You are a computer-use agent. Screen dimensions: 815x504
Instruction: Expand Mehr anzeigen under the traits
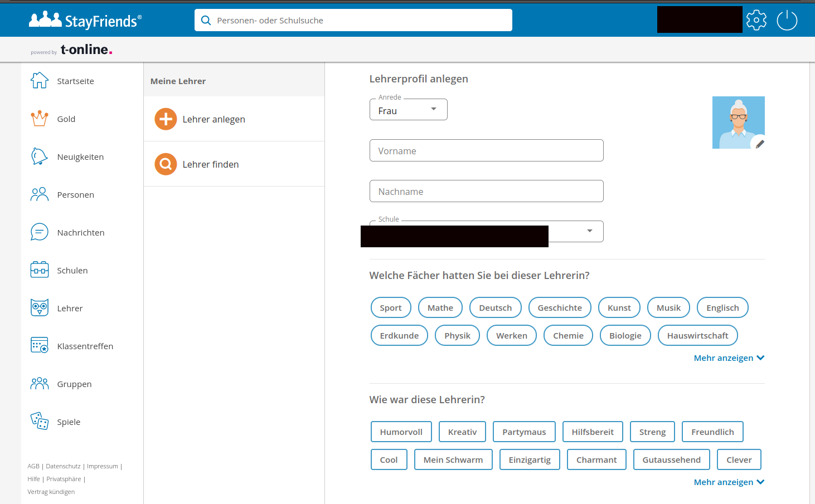click(x=729, y=482)
